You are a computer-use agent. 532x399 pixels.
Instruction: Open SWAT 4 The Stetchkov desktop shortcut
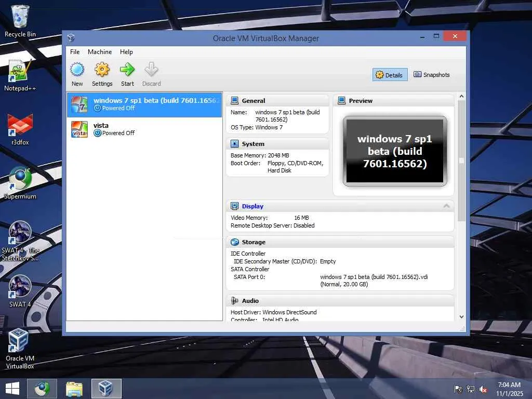click(20, 241)
